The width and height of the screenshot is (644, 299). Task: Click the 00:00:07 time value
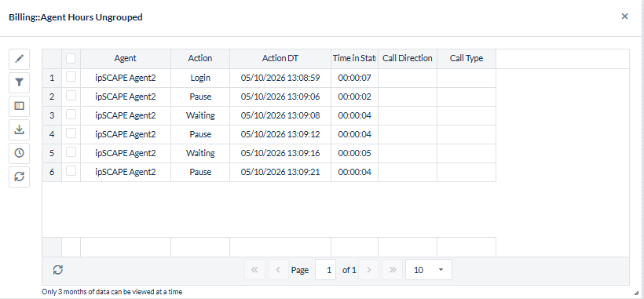click(354, 78)
